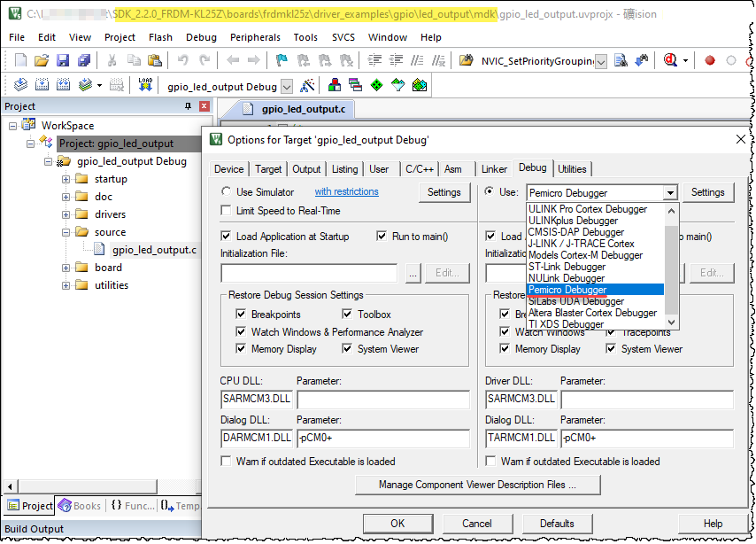Toggle left Memory Display checkbox
Image resolution: width=756 pixels, height=544 pixels.
[241, 348]
